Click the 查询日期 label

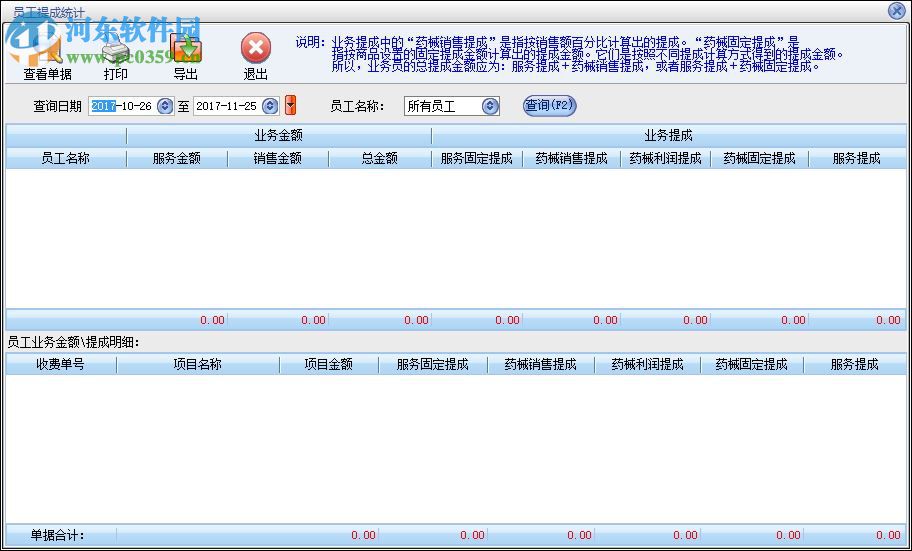(x=57, y=106)
